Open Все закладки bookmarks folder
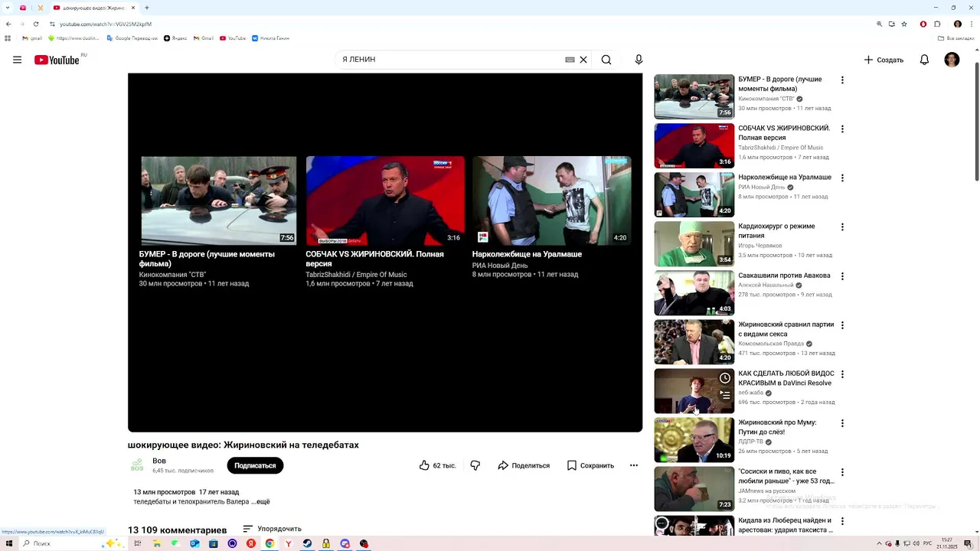The height and width of the screenshot is (551, 980). click(x=956, y=38)
